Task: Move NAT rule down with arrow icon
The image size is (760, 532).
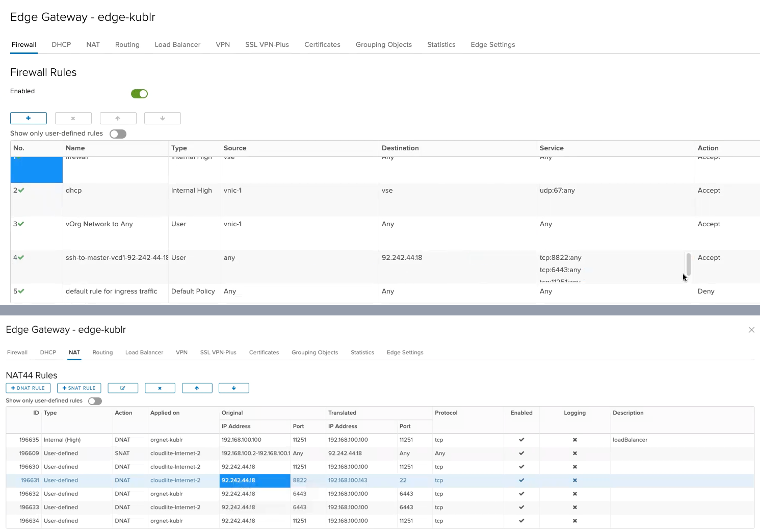Action: pos(234,388)
